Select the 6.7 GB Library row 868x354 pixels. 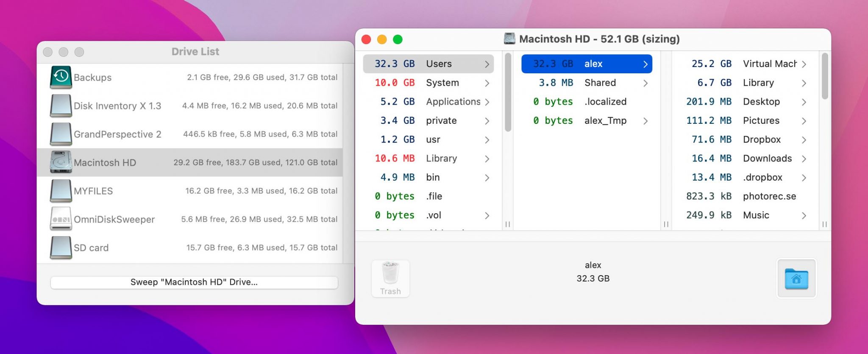(x=745, y=83)
